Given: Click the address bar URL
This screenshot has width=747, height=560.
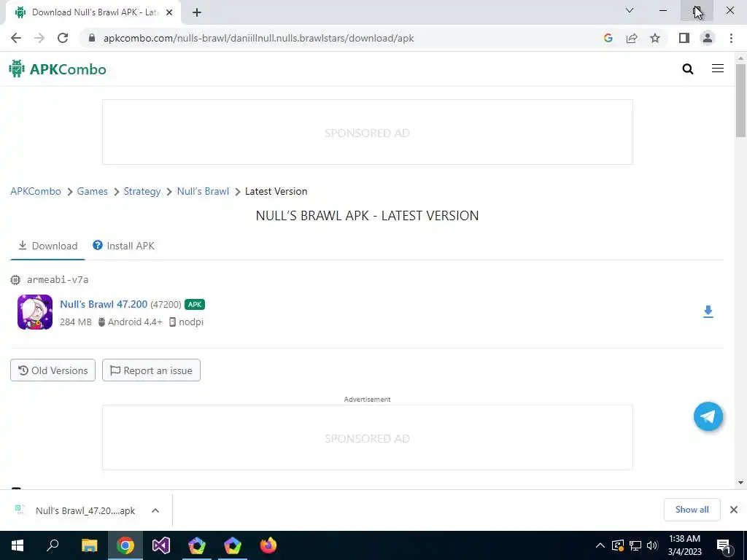Looking at the screenshot, I should (x=259, y=38).
